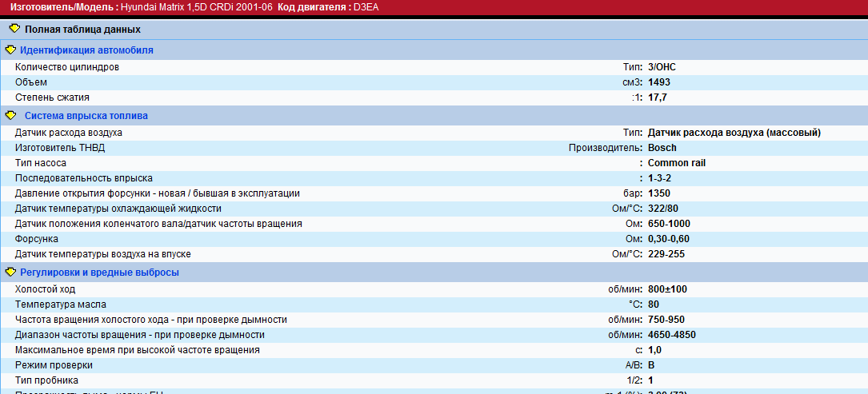The height and width of the screenshot is (394, 868).
Task: Click yellow arrow icon next to Система впрыска топлива
Action: 10,115
